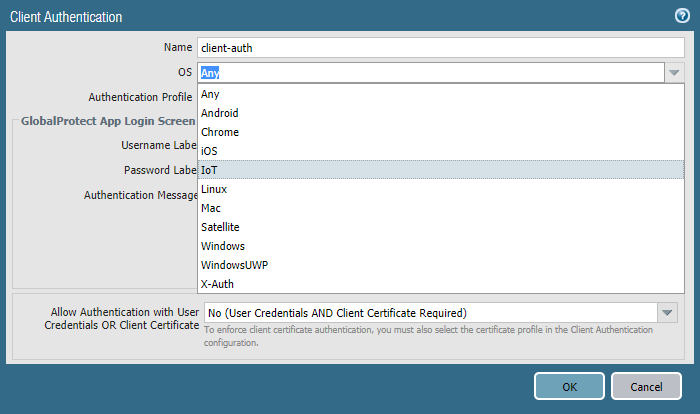Select Windows from the OS list
The image size is (700, 414).
click(x=223, y=246)
